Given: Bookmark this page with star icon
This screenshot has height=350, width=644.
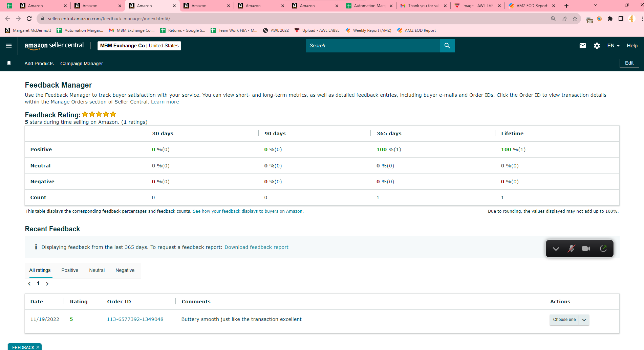Looking at the screenshot, I should (x=575, y=19).
